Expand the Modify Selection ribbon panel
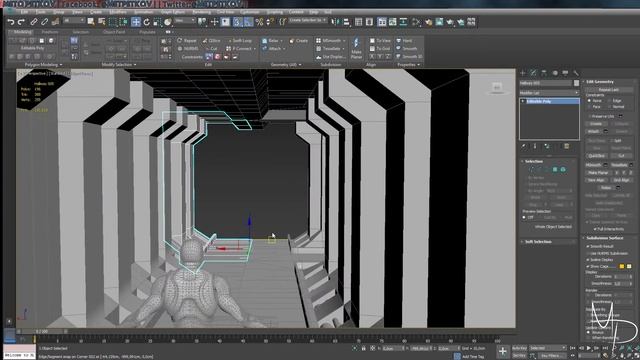The image size is (640, 360). click(119, 64)
